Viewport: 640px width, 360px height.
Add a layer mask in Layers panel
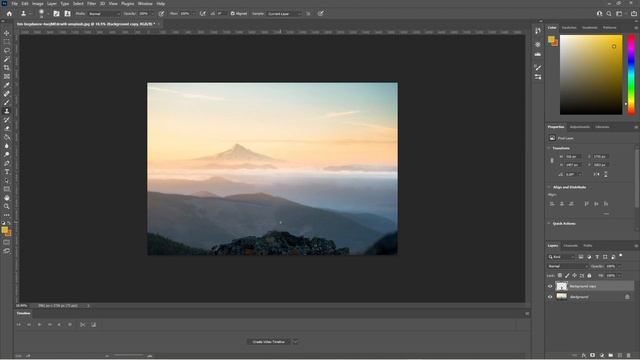(x=593, y=356)
